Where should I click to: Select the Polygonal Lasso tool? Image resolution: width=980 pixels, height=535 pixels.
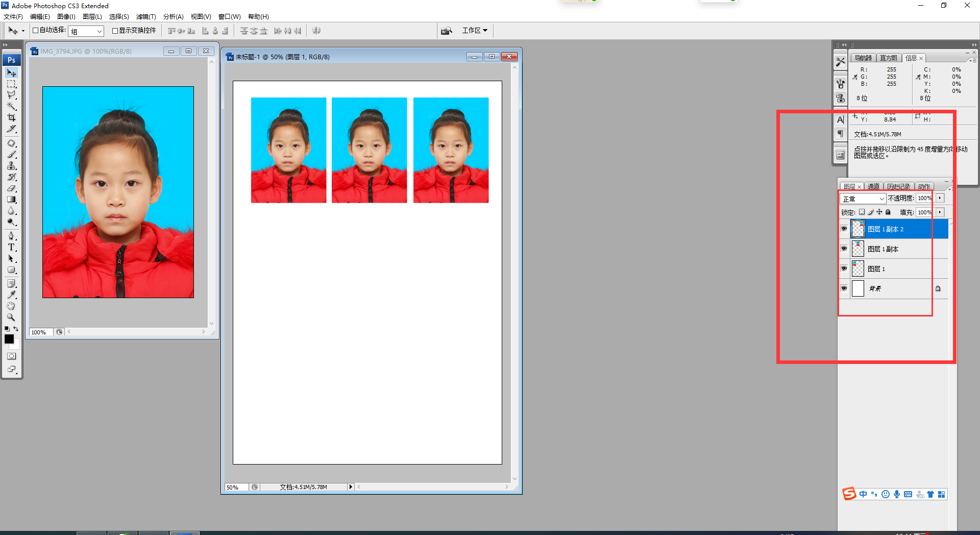(11, 95)
